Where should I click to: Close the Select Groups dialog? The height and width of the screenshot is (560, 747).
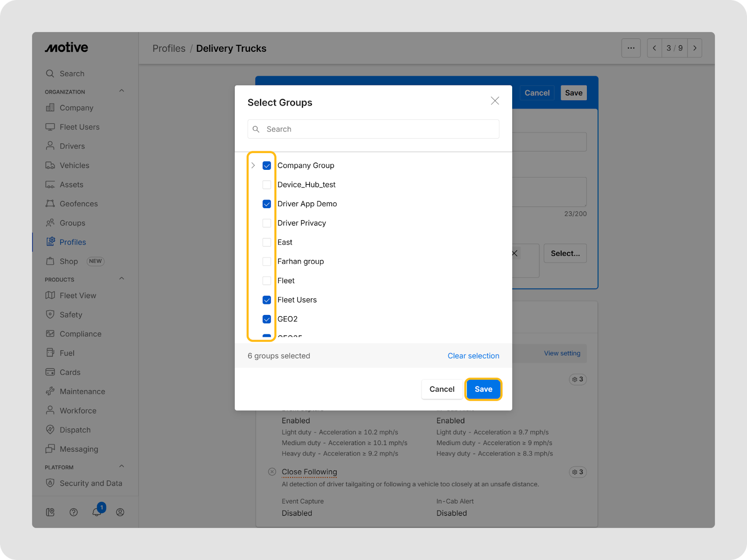(x=495, y=101)
